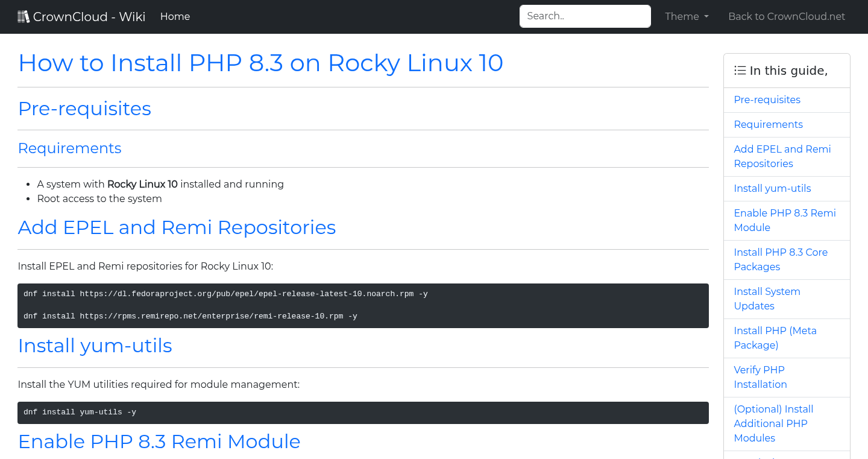
Task: Jump to Pre-requisites in guide sidebar
Action: click(767, 100)
